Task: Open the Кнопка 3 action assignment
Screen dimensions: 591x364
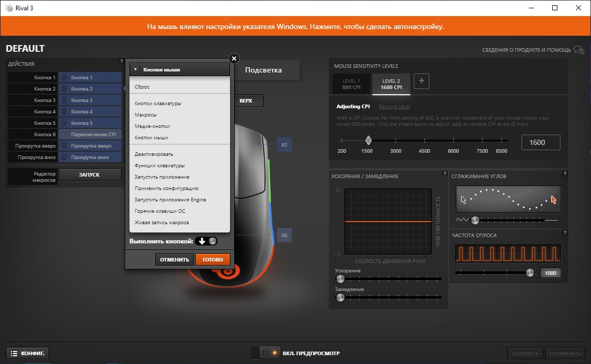Action: tap(90, 100)
